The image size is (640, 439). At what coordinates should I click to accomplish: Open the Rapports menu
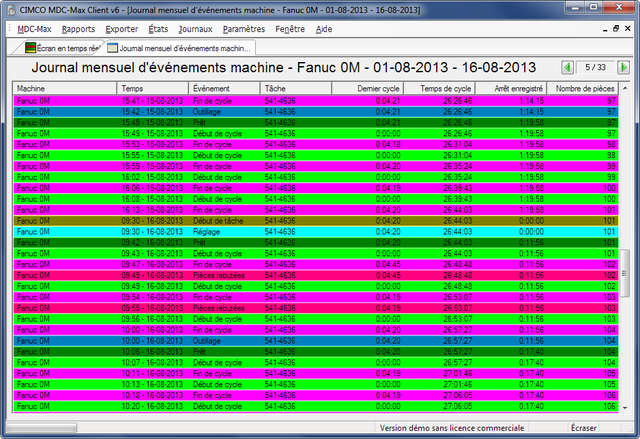pos(78,29)
